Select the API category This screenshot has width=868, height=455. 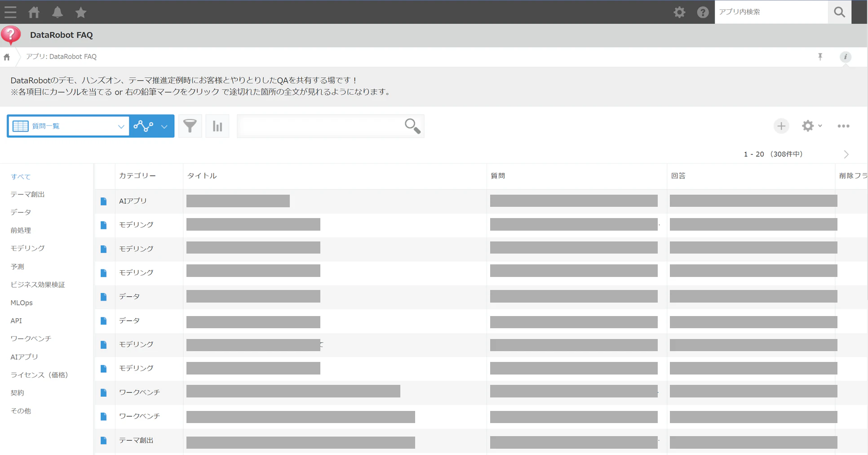[16, 321]
